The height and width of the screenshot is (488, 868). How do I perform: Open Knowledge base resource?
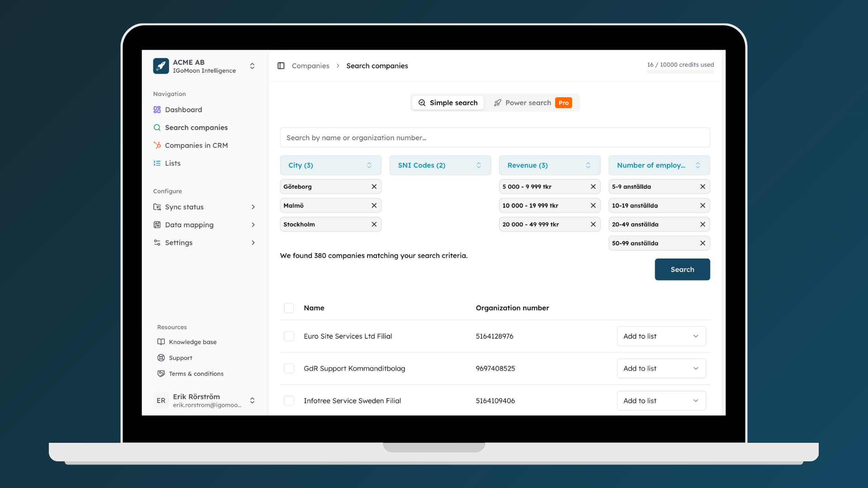[193, 342]
